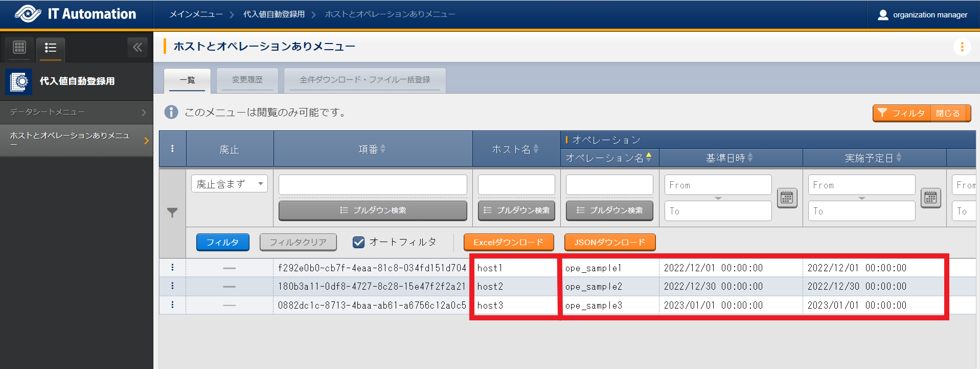Collapse the sidebar with double-chevron icon

click(x=137, y=48)
